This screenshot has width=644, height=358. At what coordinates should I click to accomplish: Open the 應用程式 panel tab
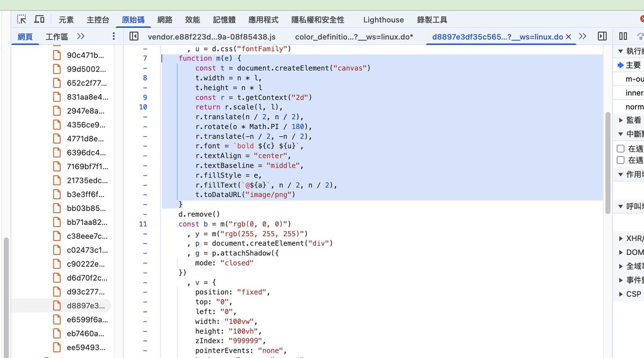pos(264,20)
